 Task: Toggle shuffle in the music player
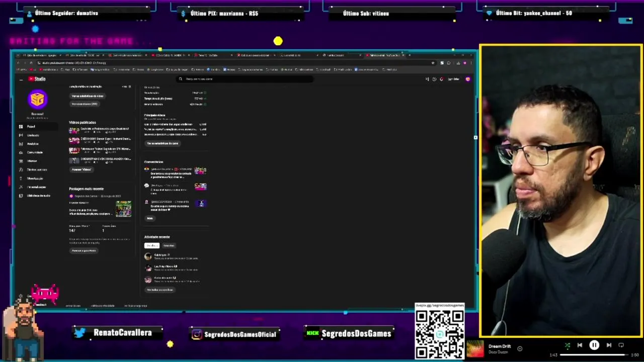pyautogui.click(x=568, y=345)
